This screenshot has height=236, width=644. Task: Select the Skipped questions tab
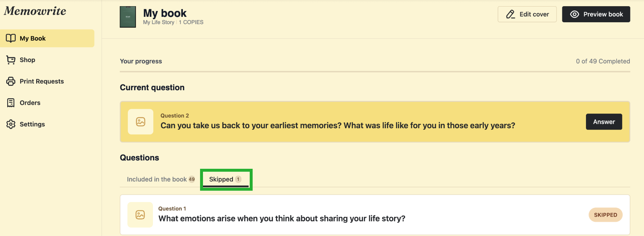point(225,179)
